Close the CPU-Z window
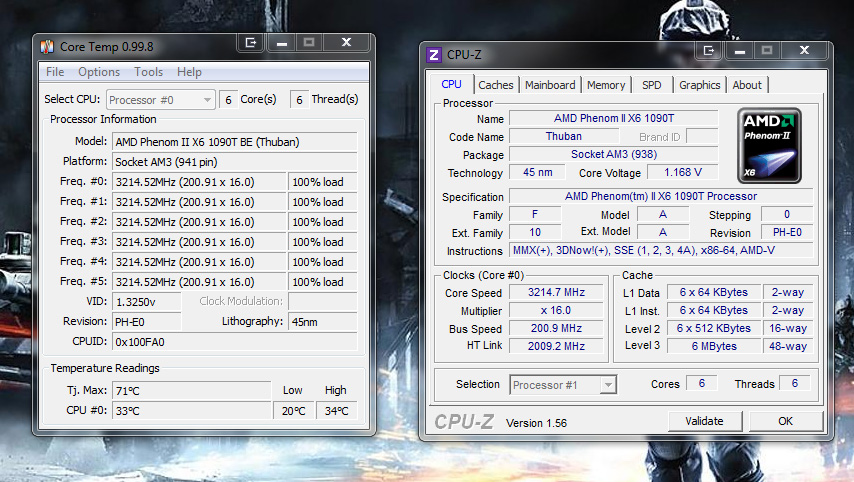Image resolution: width=854 pixels, height=482 pixels. [804, 50]
